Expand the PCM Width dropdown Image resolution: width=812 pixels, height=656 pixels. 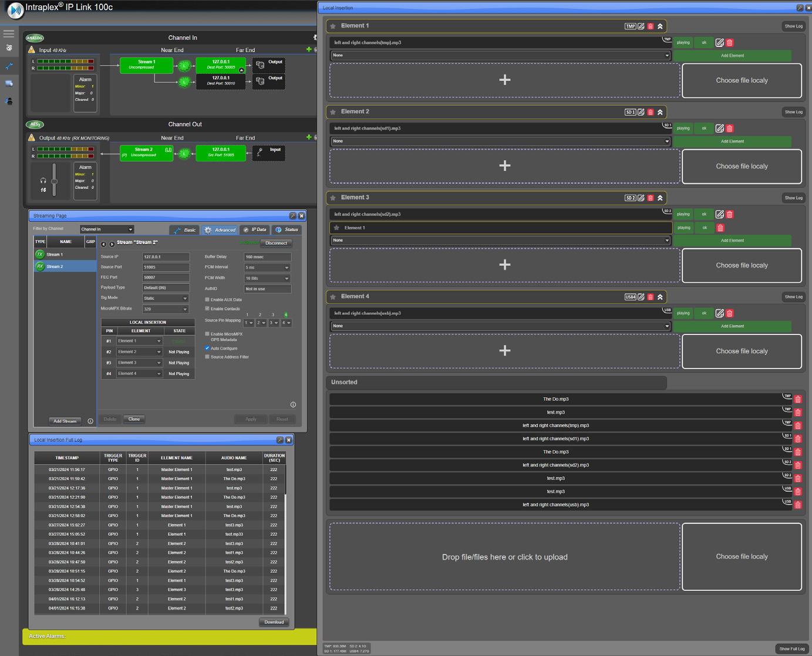267,278
